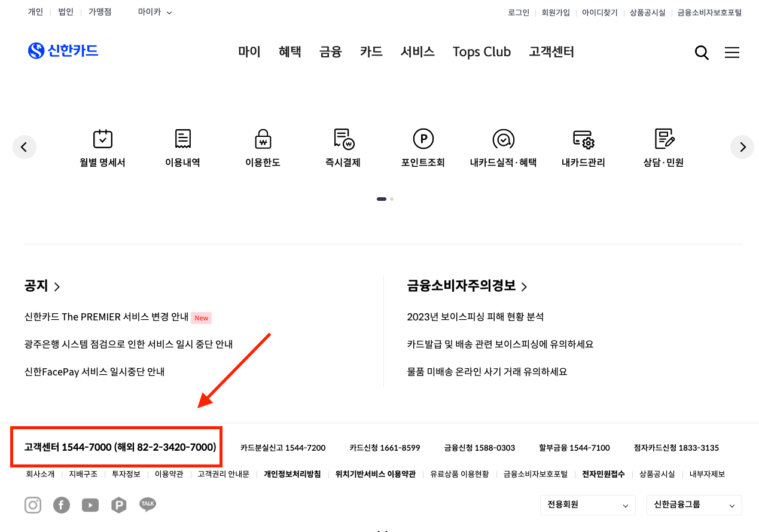The height and width of the screenshot is (532, 759).
Task: Switch to the 법인 tab
Action: (x=66, y=12)
